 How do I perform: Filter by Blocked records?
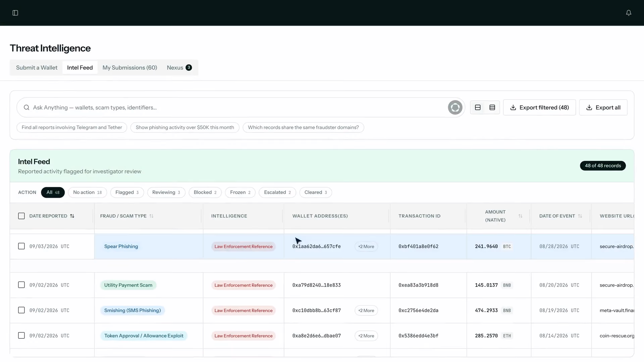click(205, 192)
